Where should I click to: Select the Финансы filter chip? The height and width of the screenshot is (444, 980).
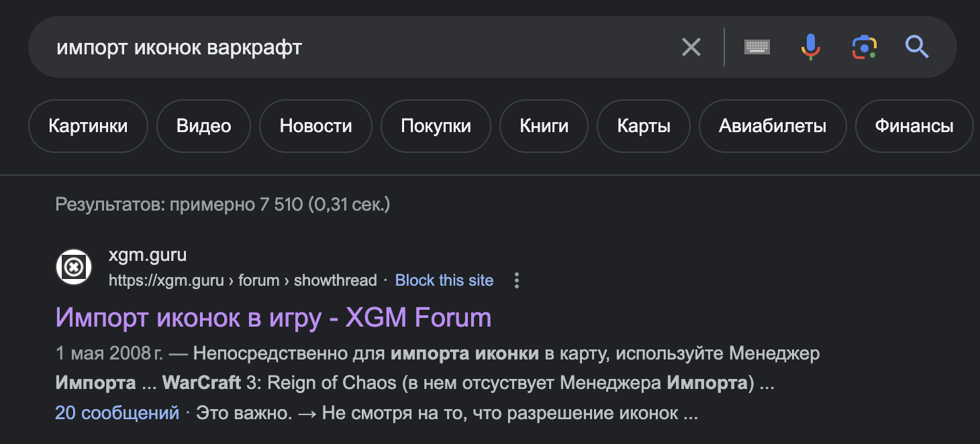tap(914, 126)
